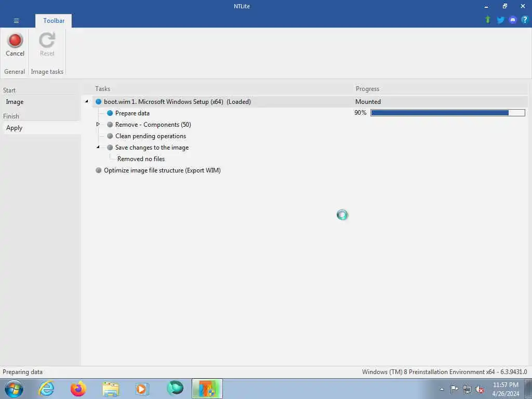Select the Remove - Components (50) task
This screenshot has width=532, height=399.
(x=153, y=125)
